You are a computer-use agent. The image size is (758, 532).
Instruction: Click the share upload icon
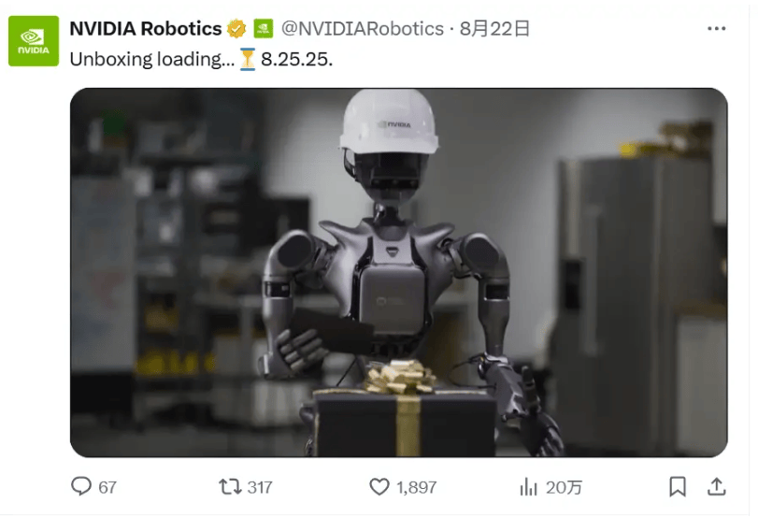[x=717, y=486]
